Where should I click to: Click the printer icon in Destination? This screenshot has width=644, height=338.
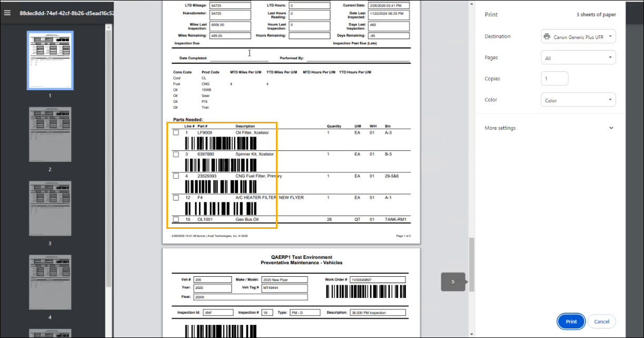(x=547, y=37)
